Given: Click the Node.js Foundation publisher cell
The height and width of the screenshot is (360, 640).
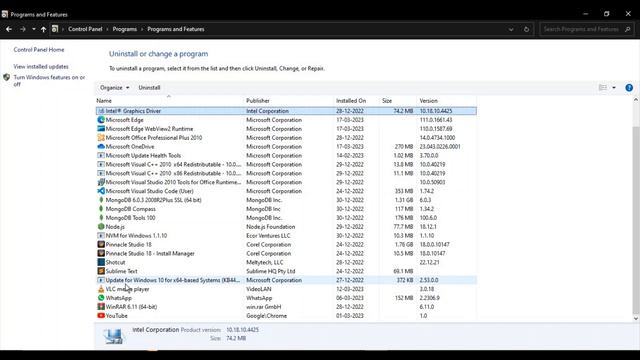Looking at the screenshot, I should pos(271,227).
